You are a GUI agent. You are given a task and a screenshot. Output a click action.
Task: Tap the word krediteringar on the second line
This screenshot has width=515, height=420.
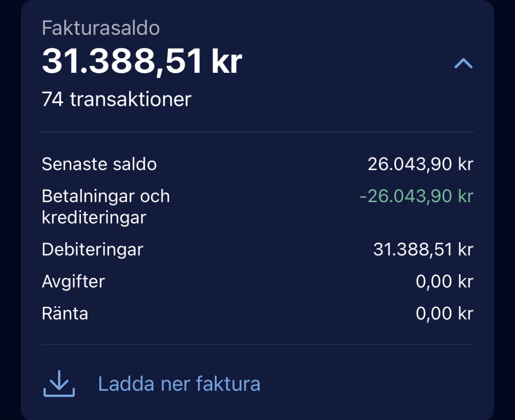pos(94,218)
